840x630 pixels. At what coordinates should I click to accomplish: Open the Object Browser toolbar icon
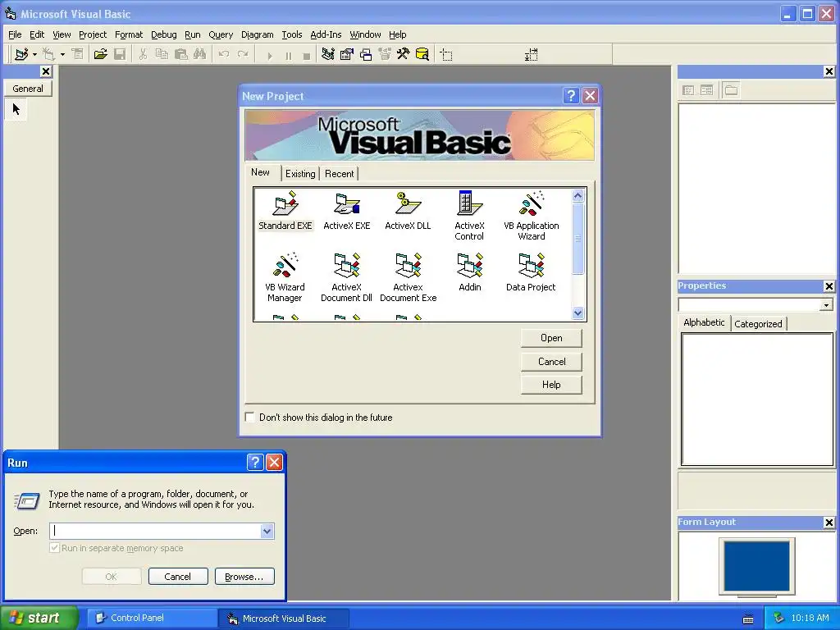(x=385, y=54)
